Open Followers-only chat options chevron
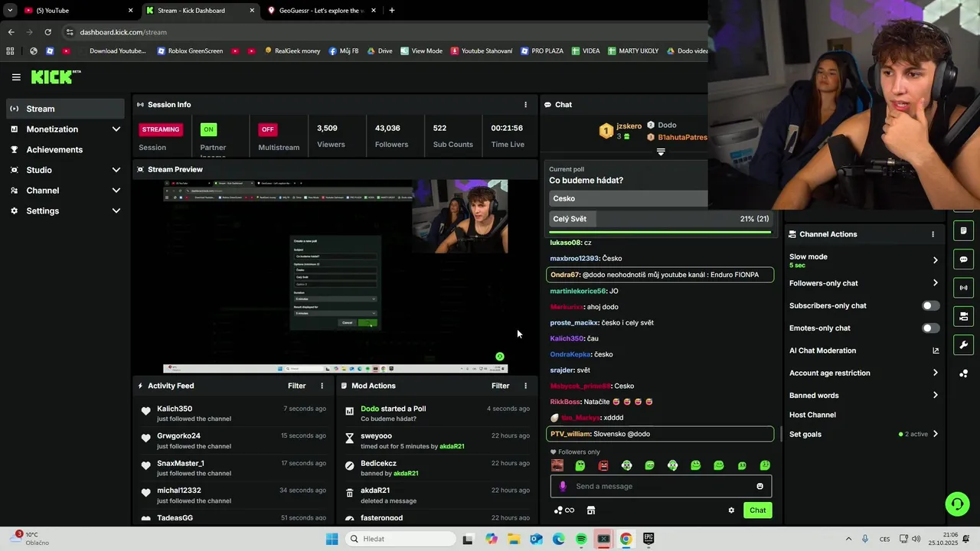The width and height of the screenshot is (980, 551). (x=935, y=283)
